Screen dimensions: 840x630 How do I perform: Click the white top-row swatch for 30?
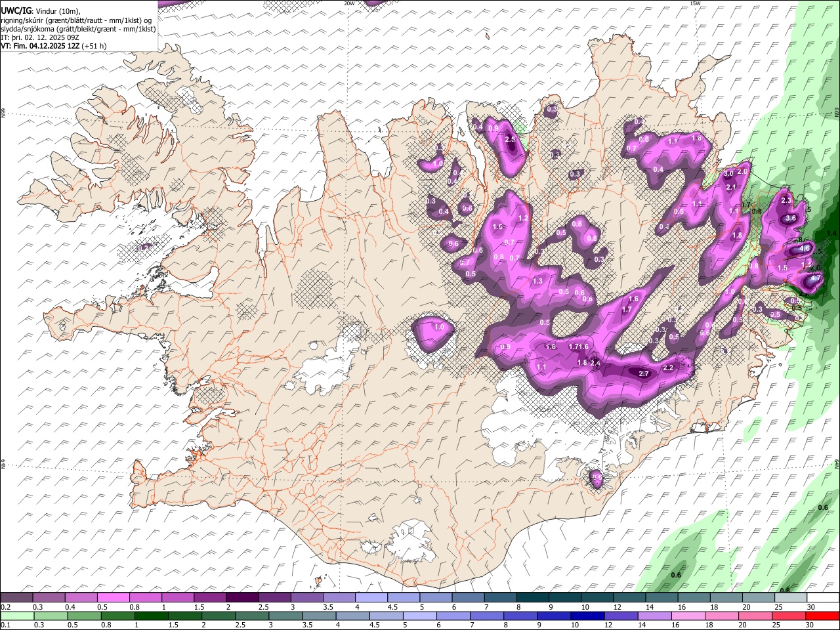coord(823,597)
